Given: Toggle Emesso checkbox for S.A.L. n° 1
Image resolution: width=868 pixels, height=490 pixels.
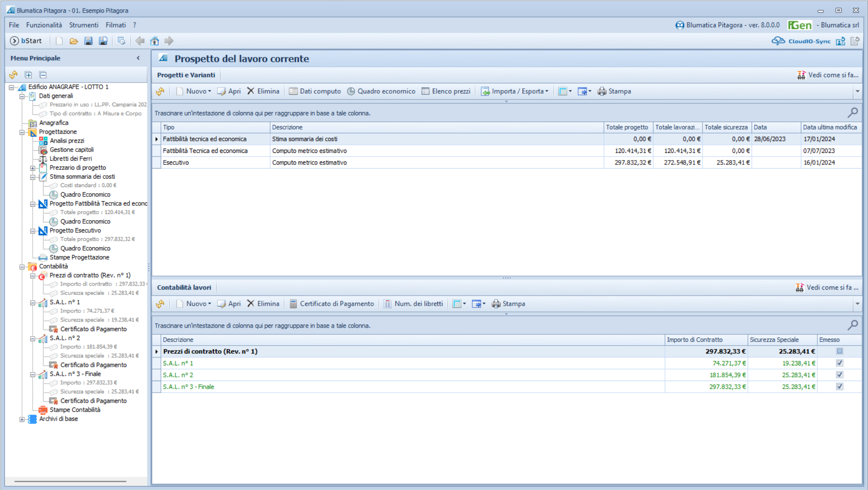Looking at the screenshot, I should 839,363.
